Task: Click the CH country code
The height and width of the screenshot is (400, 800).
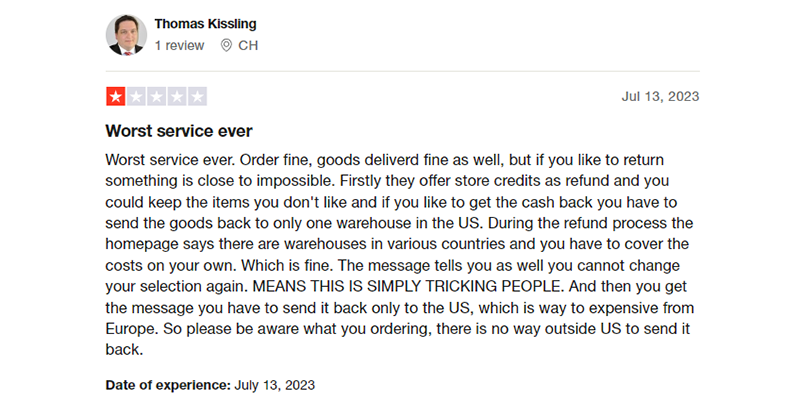Action: point(248,45)
